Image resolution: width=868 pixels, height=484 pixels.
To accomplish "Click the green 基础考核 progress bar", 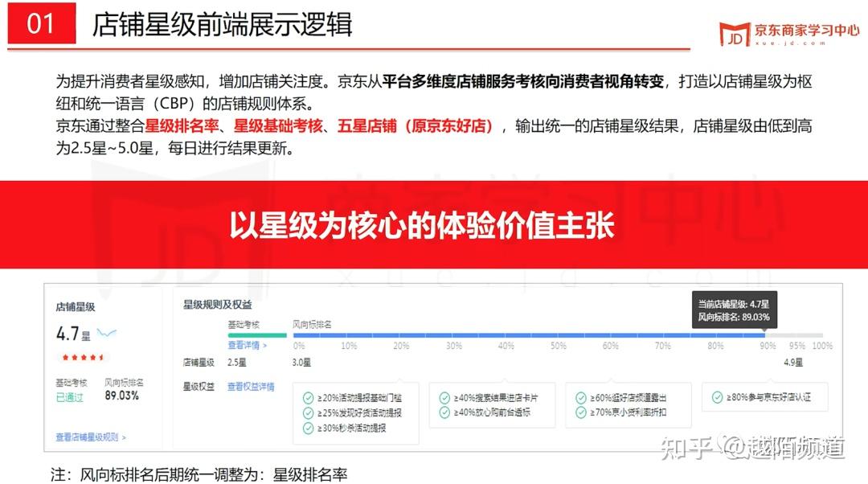I will point(257,335).
